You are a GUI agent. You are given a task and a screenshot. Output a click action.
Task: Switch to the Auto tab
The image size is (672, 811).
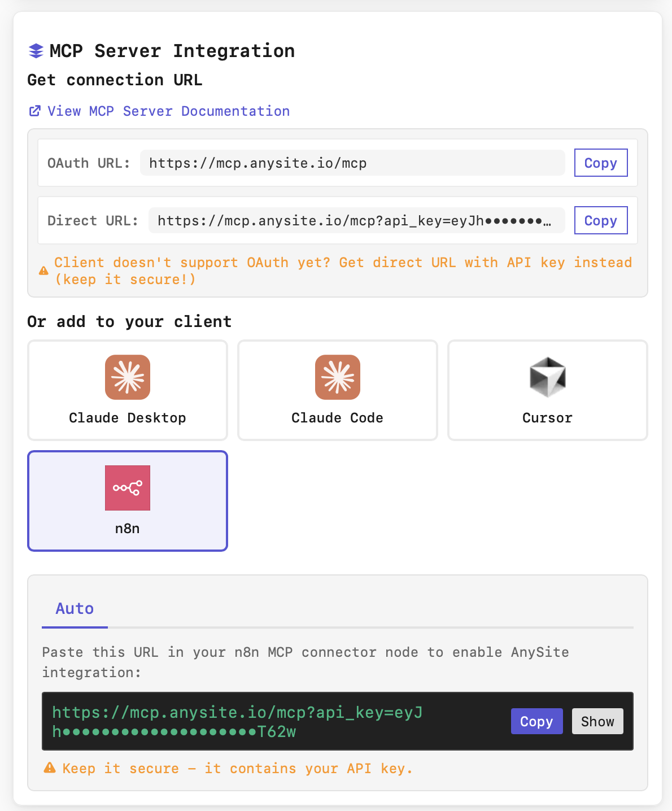pyautogui.click(x=75, y=609)
